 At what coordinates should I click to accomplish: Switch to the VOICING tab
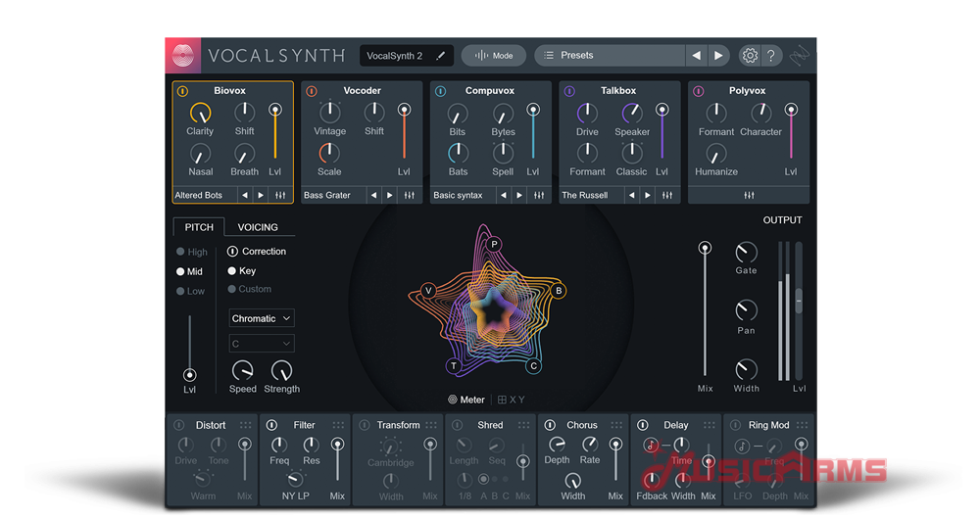click(258, 227)
